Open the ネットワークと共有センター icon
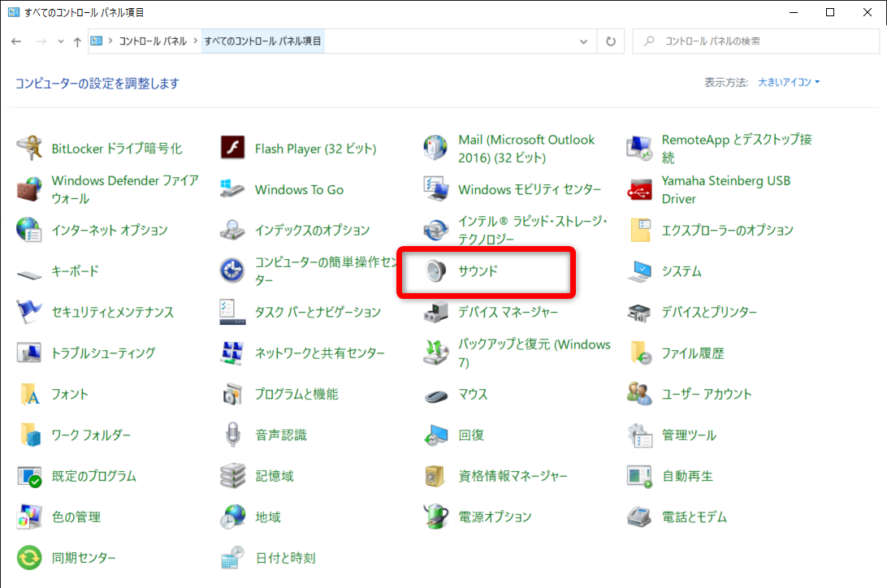Image resolution: width=887 pixels, height=588 pixels. pos(232,352)
